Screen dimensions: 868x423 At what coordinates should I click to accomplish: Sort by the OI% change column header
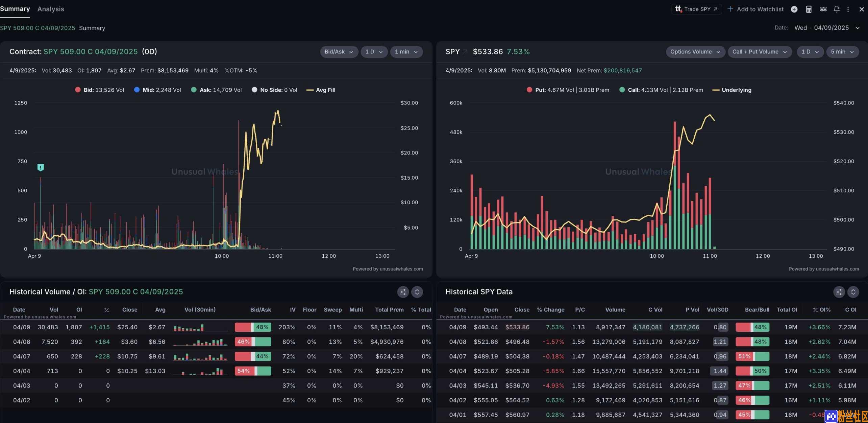coord(821,310)
